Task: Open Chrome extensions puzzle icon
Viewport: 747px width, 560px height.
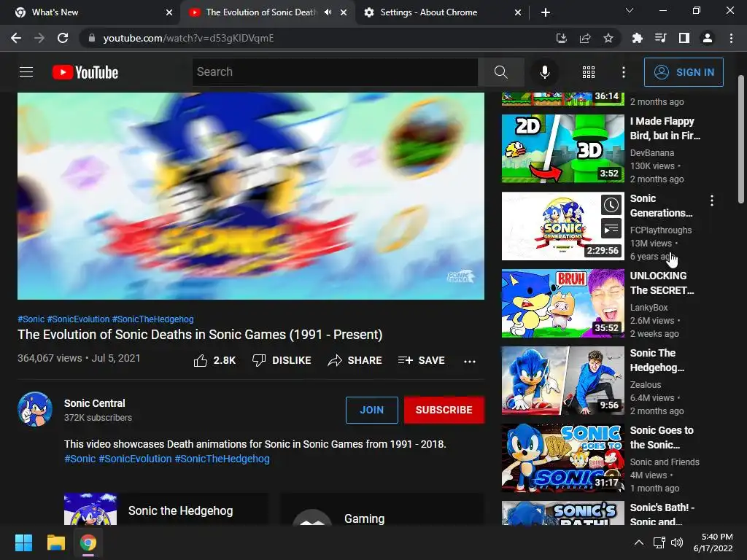Action: pos(637,38)
